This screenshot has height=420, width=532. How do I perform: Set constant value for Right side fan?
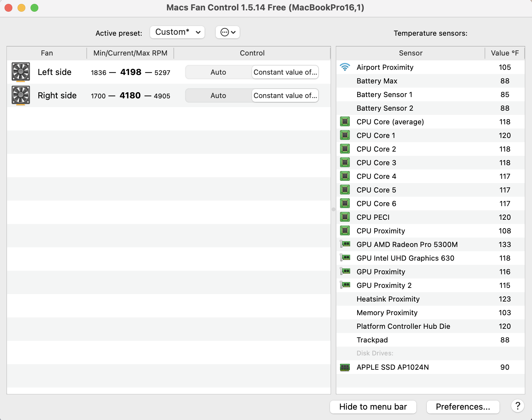285,95
